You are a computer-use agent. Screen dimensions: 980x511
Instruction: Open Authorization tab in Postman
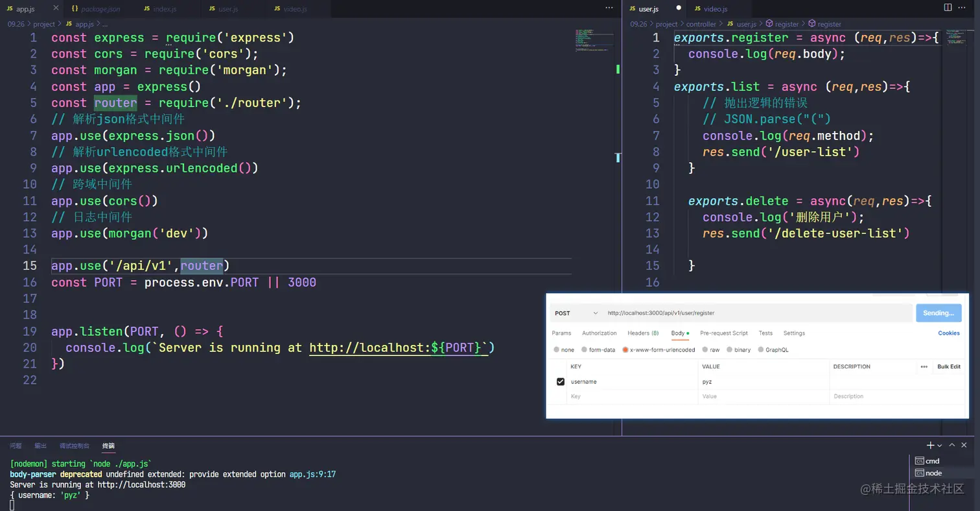pyautogui.click(x=600, y=333)
